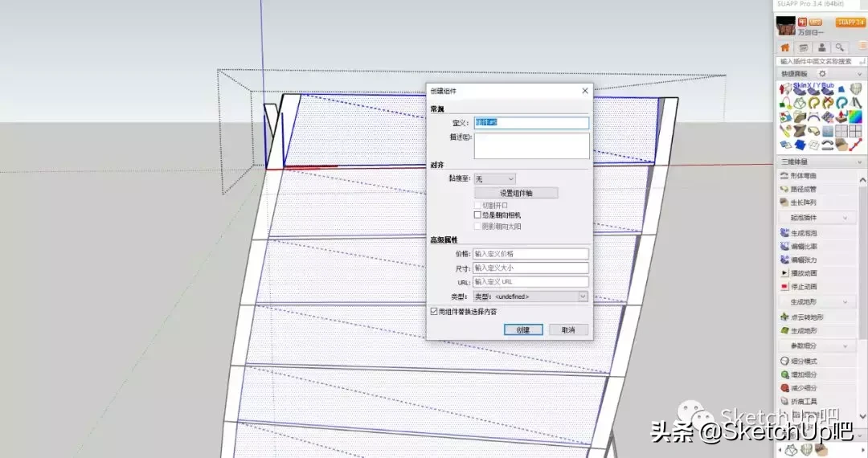Screen dimensions: 868x458
Task: Open the 黏接至 dropdown
Action: (x=495, y=178)
